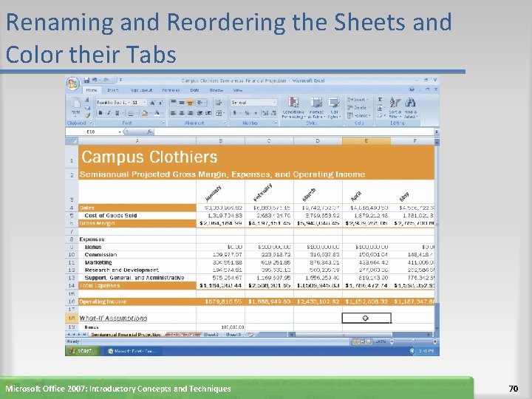Open the Font size dropdown
Image resolution: width=532 pixels, height=399 pixels.
(x=145, y=103)
